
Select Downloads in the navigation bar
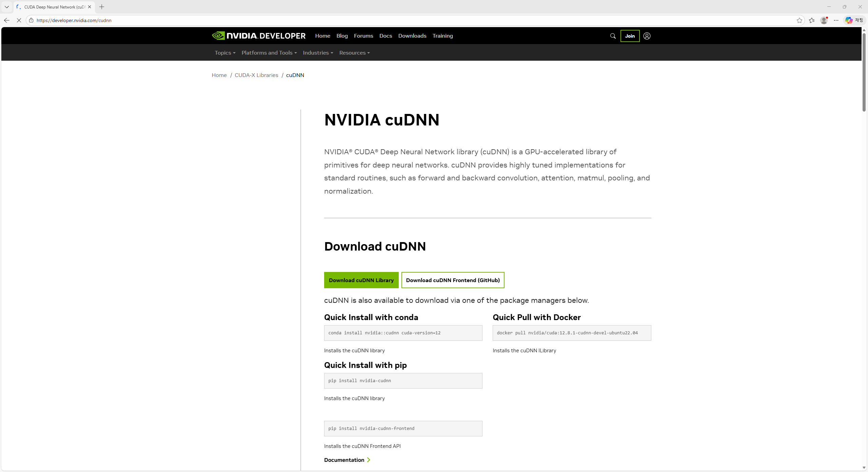click(412, 36)
